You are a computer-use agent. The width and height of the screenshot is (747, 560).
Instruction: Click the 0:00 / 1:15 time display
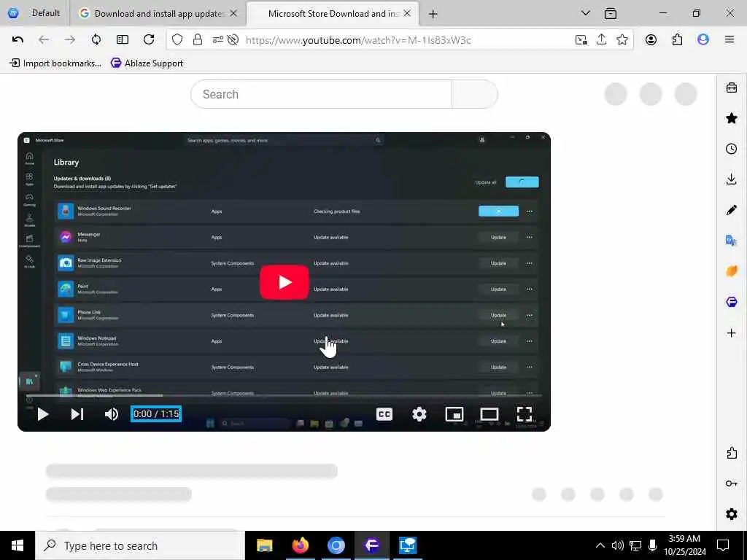point(156,414)
